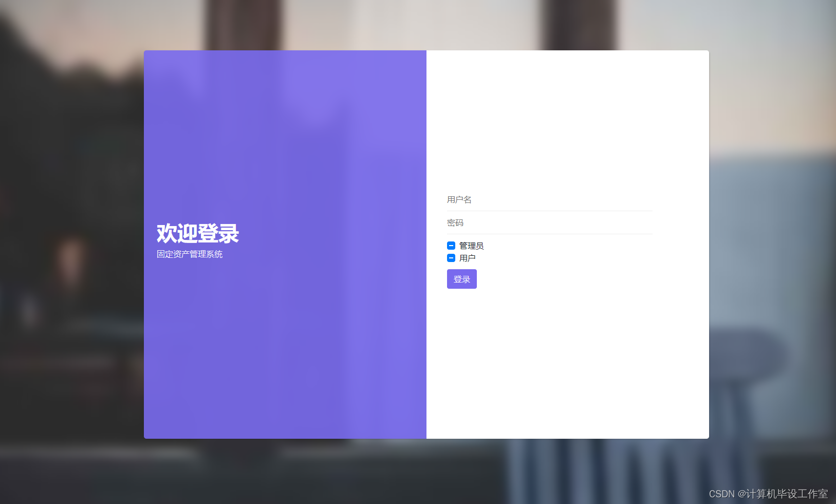Click the CSDN @计算机毕设工作室 watermark

click(x=768, y=493)
